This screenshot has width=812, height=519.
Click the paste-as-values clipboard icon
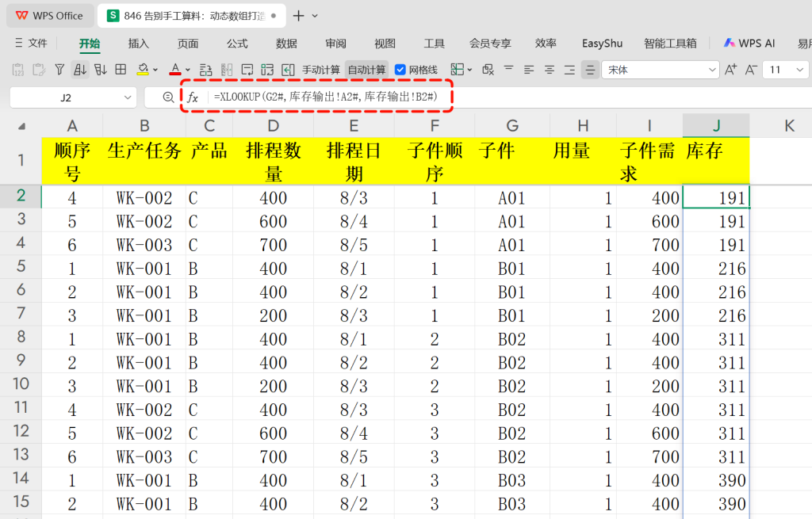(x=18, y=70)
